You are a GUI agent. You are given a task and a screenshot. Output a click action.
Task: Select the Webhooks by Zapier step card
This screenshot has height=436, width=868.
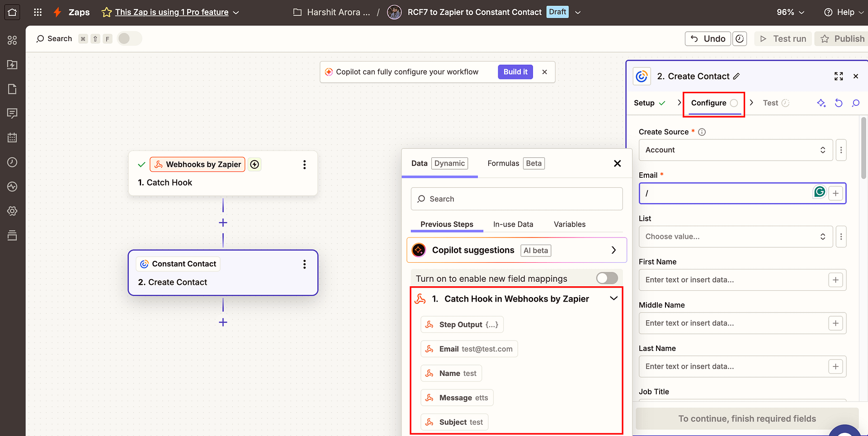(223, 173)
